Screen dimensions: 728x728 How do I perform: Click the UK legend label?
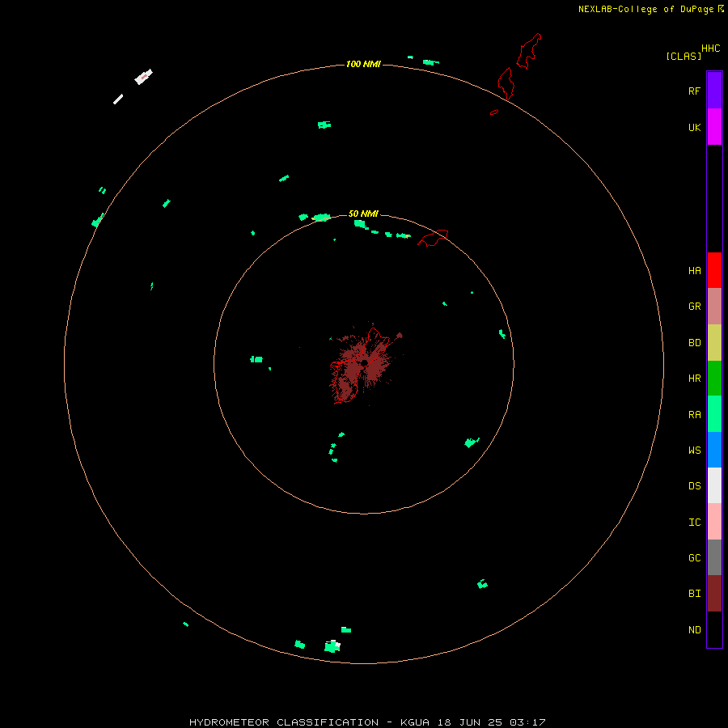click(x=694, y=127)
